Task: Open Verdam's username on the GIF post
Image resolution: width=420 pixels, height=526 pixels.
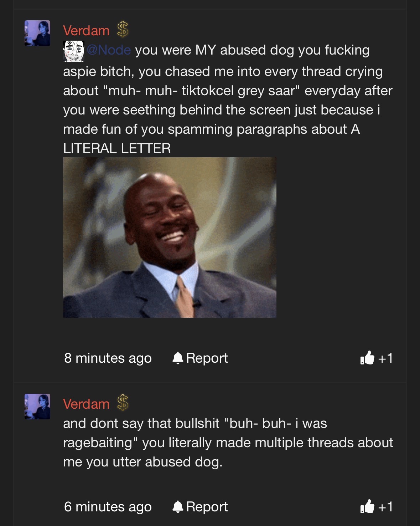Action: (x=86, y=31)
